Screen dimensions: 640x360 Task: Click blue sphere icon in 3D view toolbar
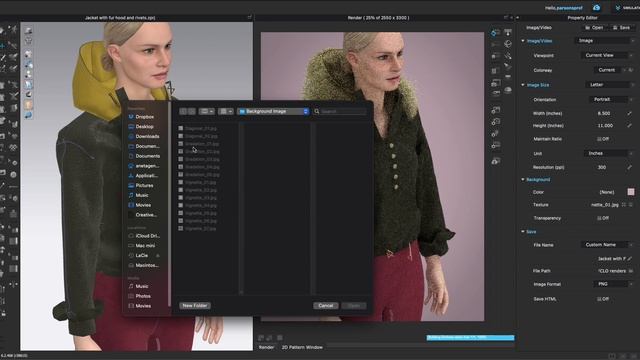(28, 116)
